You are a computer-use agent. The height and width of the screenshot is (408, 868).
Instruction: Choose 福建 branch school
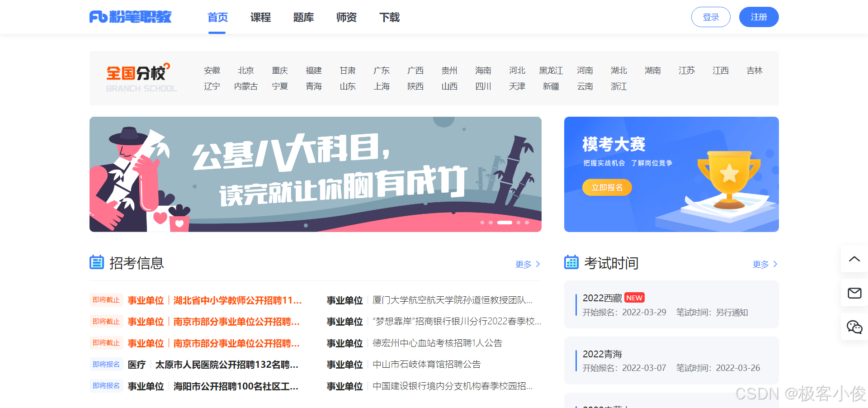click(x=314, y=71)
